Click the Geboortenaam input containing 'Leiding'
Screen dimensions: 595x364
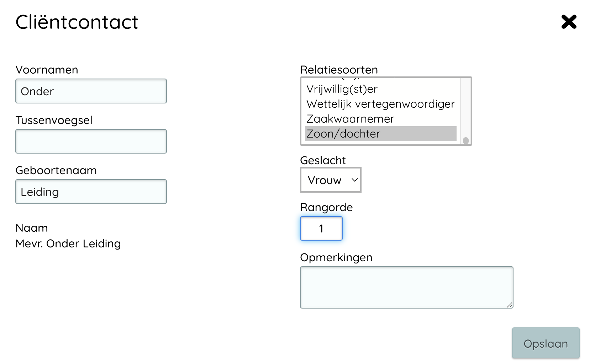point(91,192)
